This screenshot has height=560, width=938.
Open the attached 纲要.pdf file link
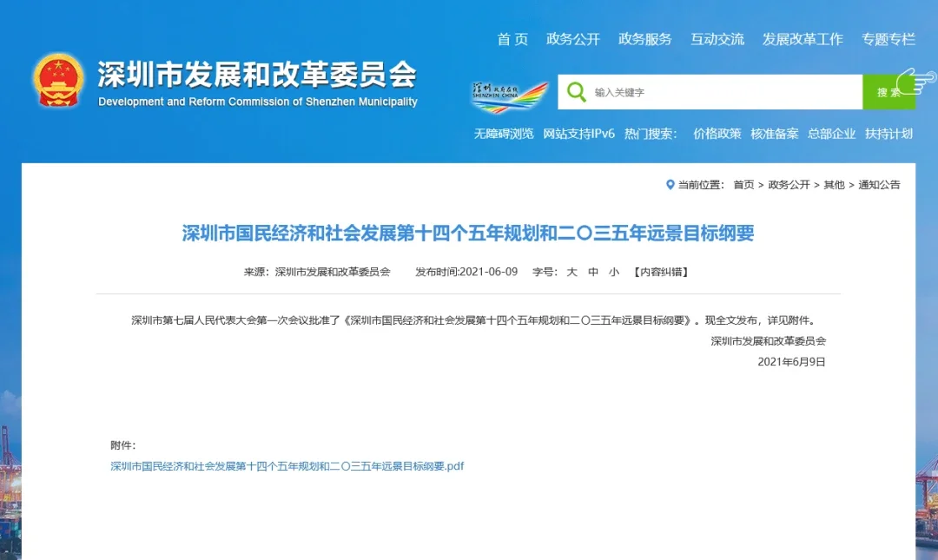[287, 466]
